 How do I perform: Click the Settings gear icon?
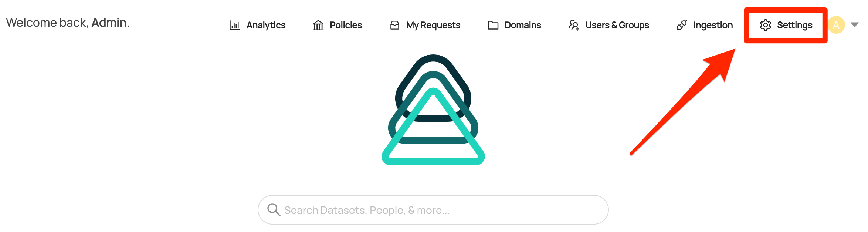pyautogui.click(x=765, y=25)
